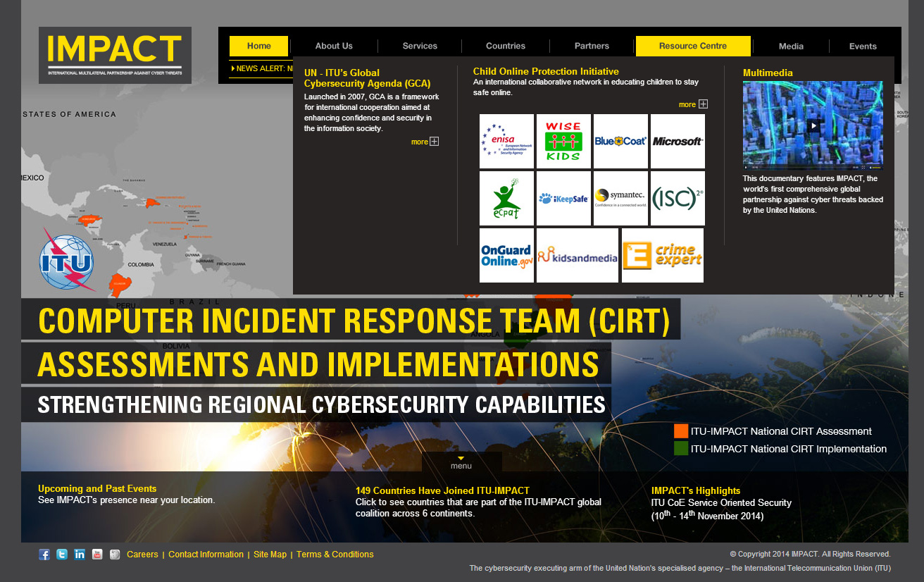This screenshot has width=924, height=582.
Task: Click the Venezuela label on map
Action: click(164, 244)
